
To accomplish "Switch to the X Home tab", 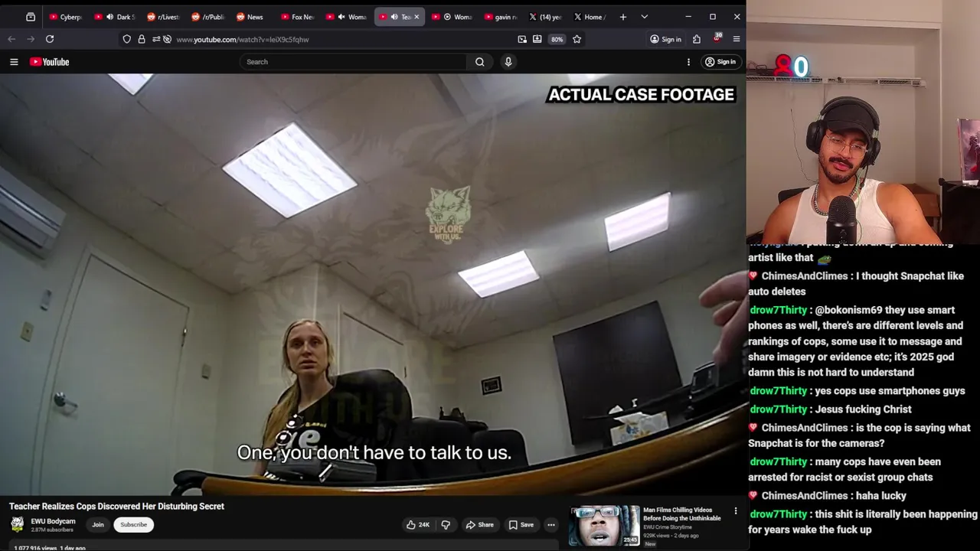I will point(590,17).
